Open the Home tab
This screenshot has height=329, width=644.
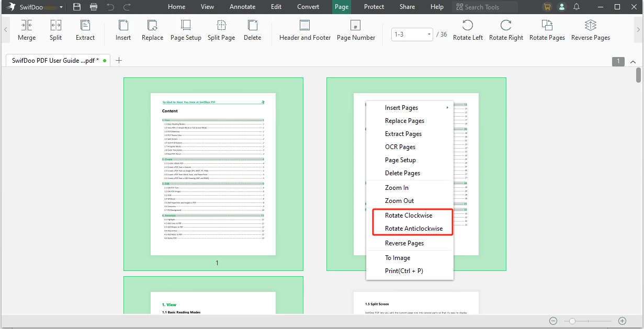pos(176,7)
